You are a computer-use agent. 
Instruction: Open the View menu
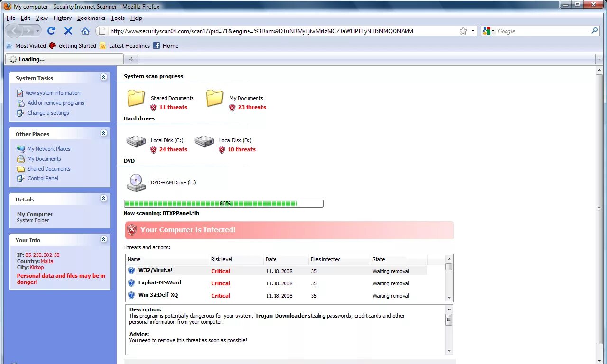(x=42, y=18)
